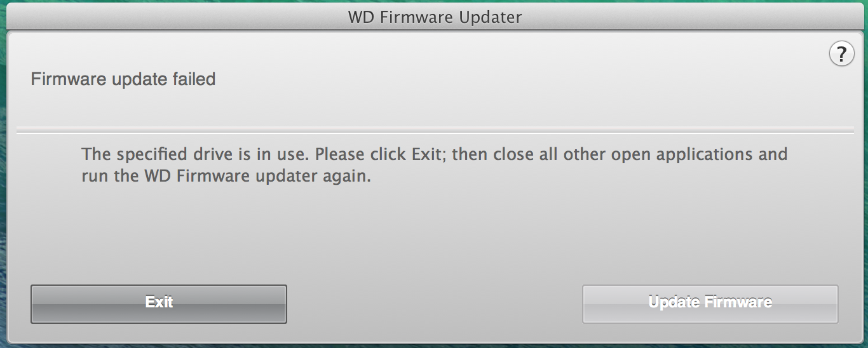Open help via the question mark icon
The image size is (868, 348).
click(x=841, y=54)
